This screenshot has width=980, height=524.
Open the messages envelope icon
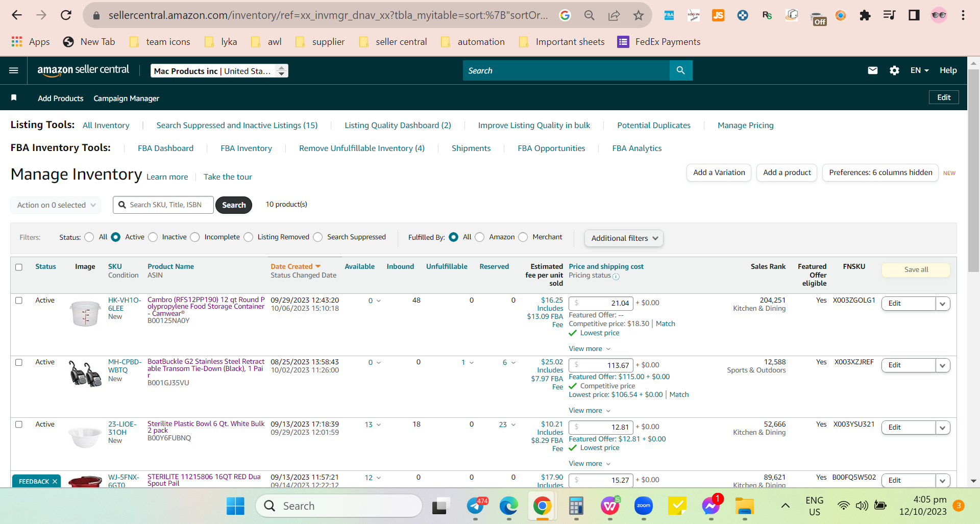pyautogui.click(x=873, y=70)
